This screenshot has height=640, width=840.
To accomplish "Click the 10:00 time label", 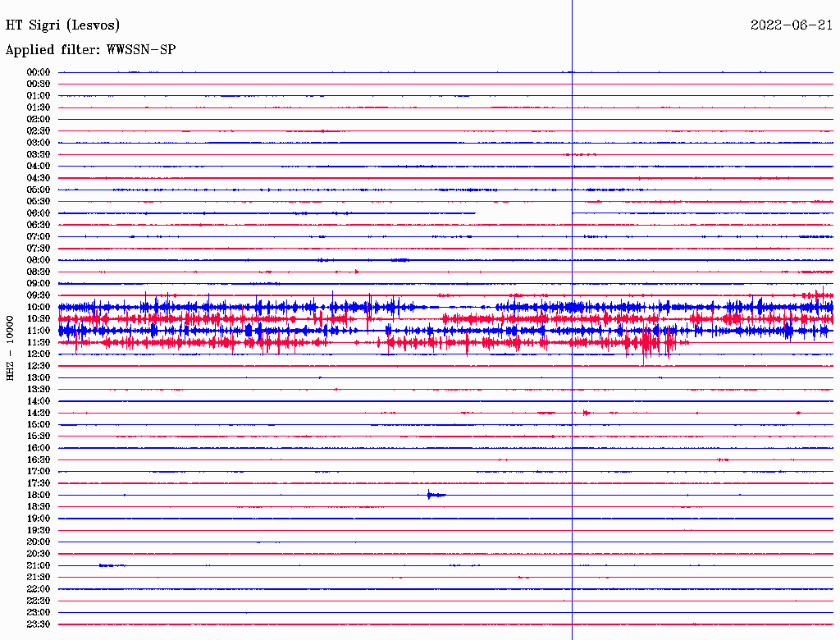I will pyautogui.click(x=39, y=307).
